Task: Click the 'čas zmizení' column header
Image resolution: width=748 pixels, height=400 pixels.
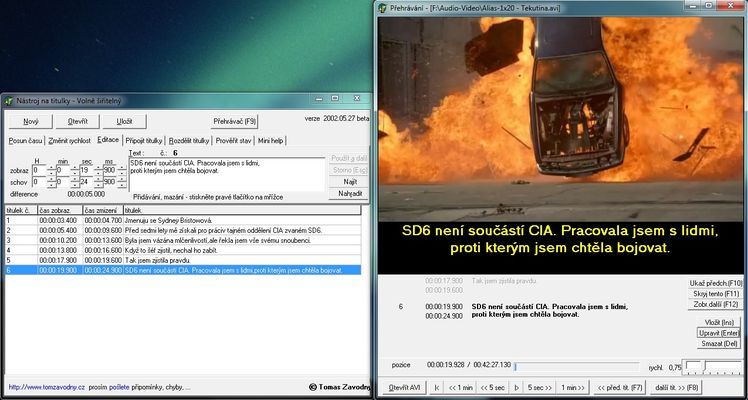Action: click(103, 210)
